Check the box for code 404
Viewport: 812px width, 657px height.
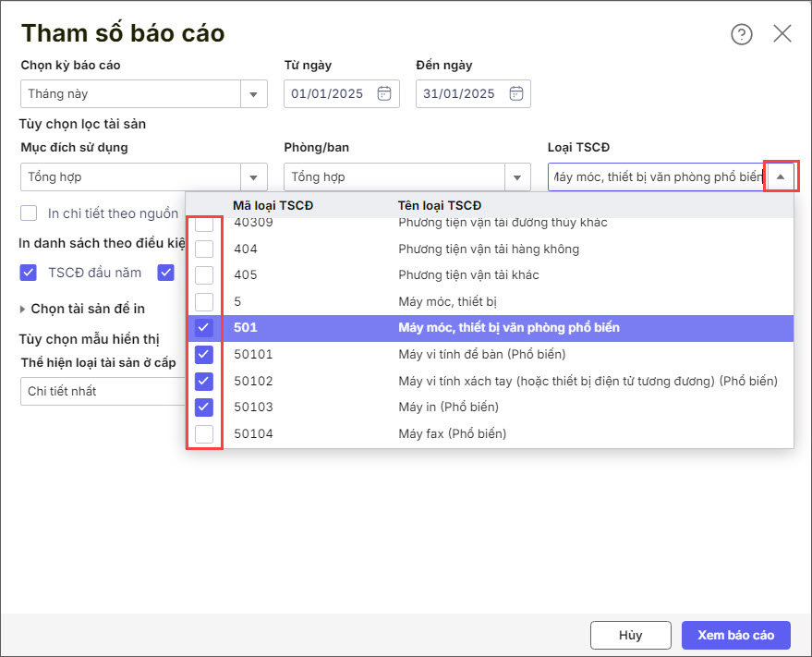click(204, 249)
